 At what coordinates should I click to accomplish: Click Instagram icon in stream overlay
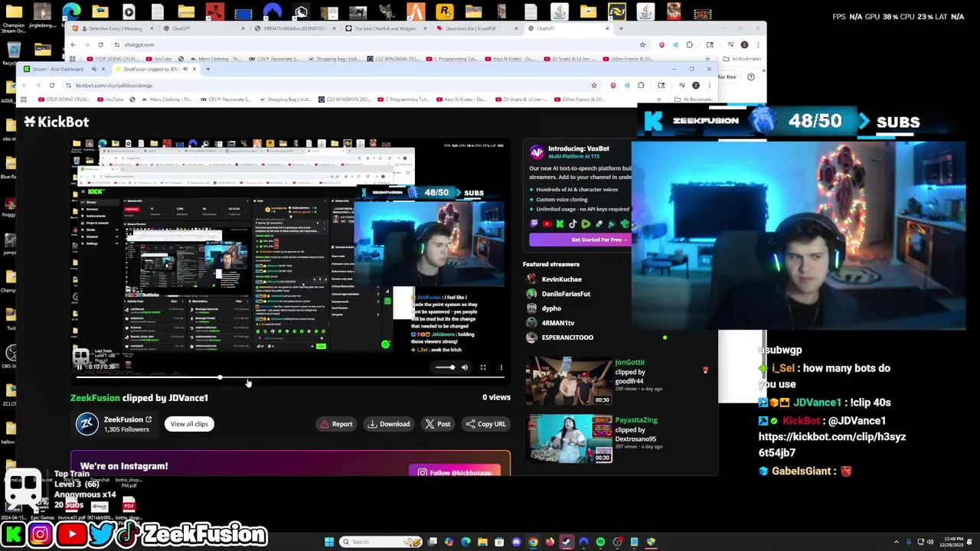(41, 533)
